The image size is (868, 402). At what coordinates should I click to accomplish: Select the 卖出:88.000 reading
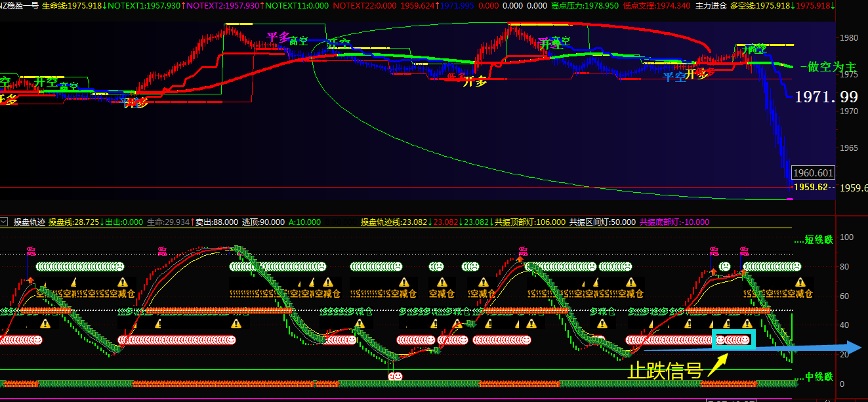[217, 222]
